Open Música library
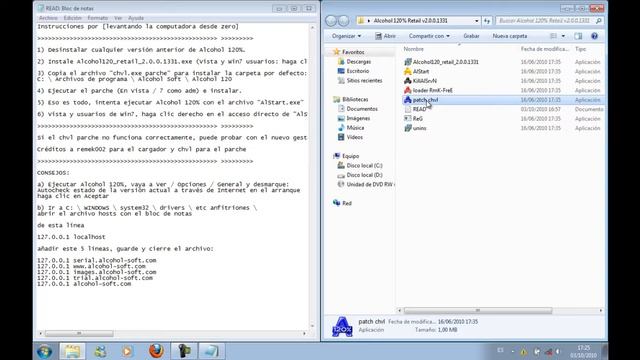This screenshot has width=640, height=360. pyautogui.click(x=355, y=128)
